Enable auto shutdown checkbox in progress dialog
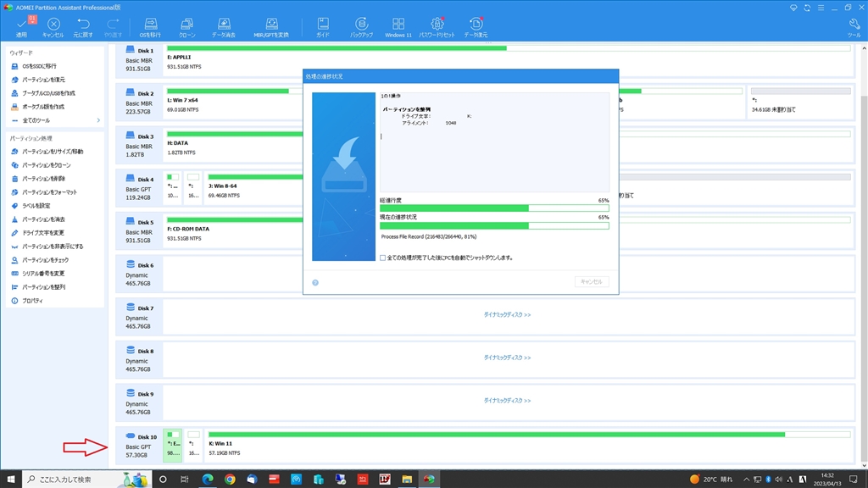This screenshot has width=868, height=488. click(x=382, y=258)
